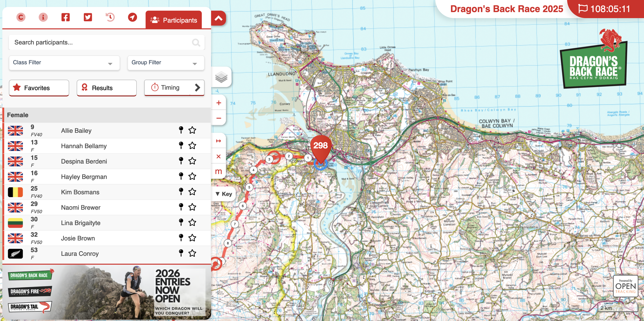Click the stopwatch Timing icon
Screen dimensions: 644x321
point(155,88)
